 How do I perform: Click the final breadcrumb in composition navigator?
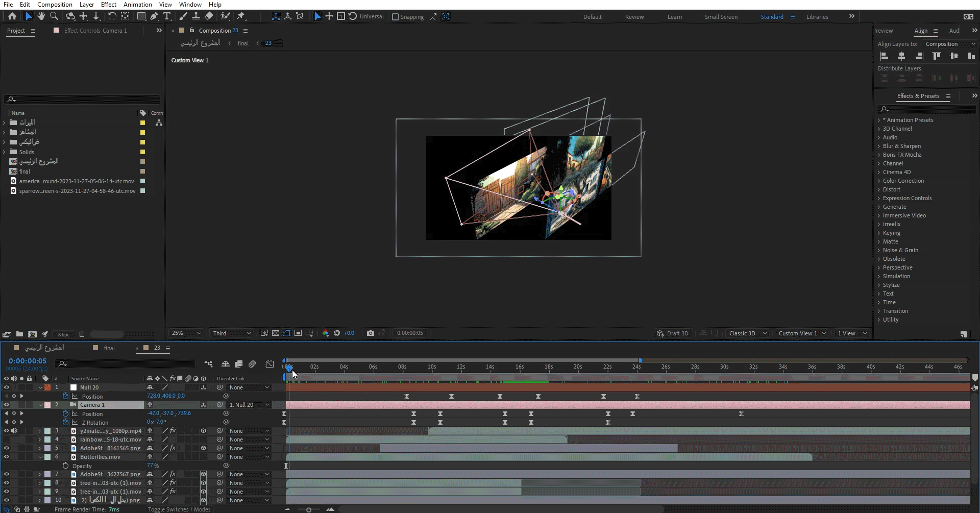pos(243,43)
